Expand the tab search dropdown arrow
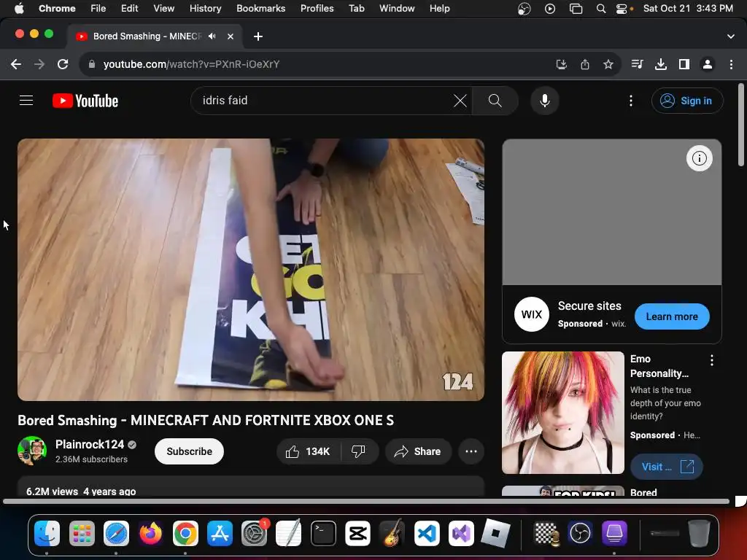The image size is (747, 560). point(730,36)
